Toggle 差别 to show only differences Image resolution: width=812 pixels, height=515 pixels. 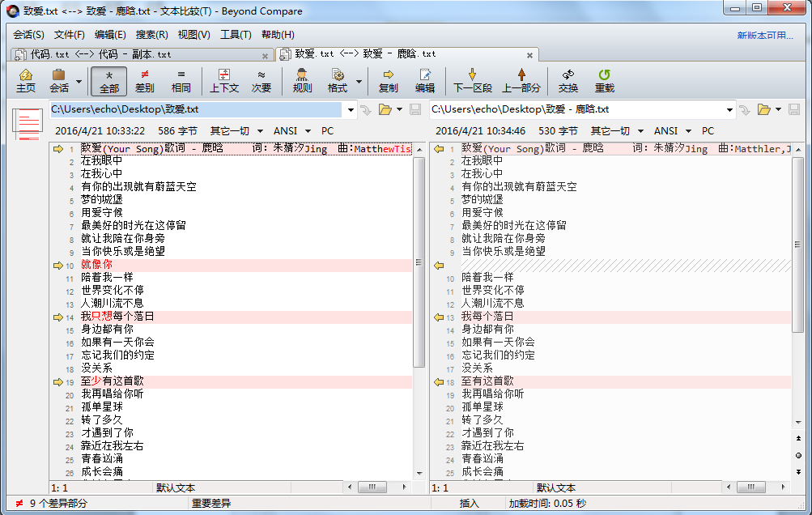[x=143, y=81]
